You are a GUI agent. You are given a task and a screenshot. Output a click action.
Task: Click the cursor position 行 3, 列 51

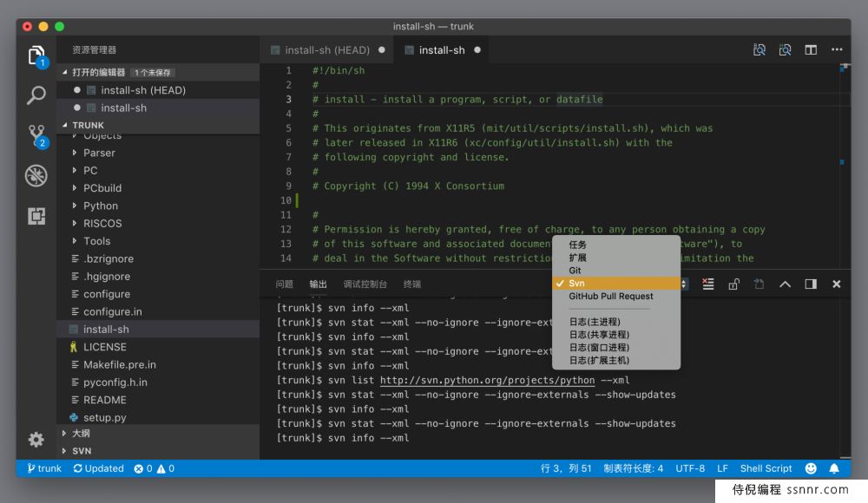(x=566, y=468)
